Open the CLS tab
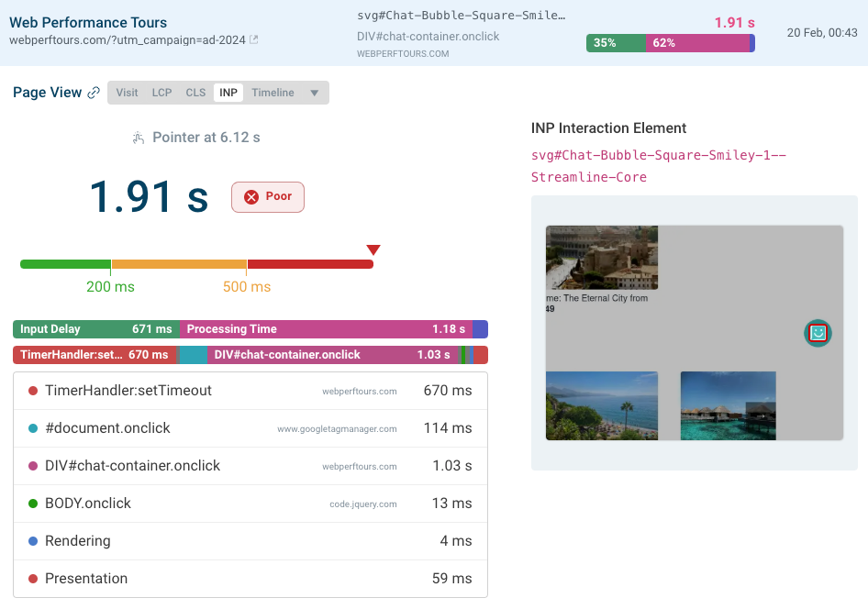This screenshot has height=609, width=868. coord(195,92)
